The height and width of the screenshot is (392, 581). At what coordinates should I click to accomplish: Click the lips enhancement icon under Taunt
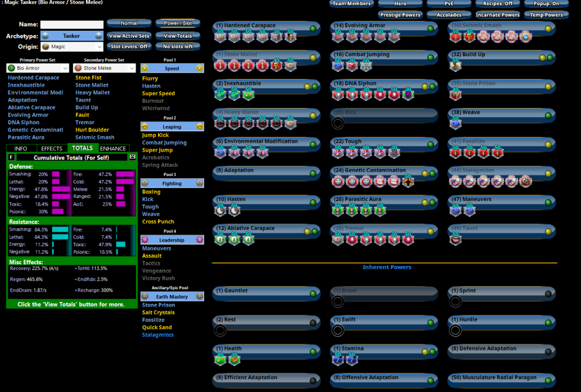(456, 238)
